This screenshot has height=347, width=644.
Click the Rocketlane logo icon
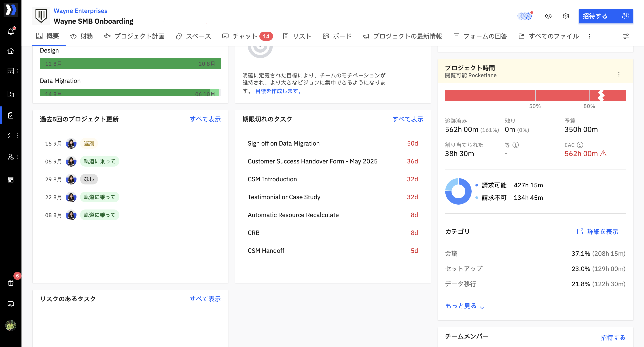click(11, 9)
